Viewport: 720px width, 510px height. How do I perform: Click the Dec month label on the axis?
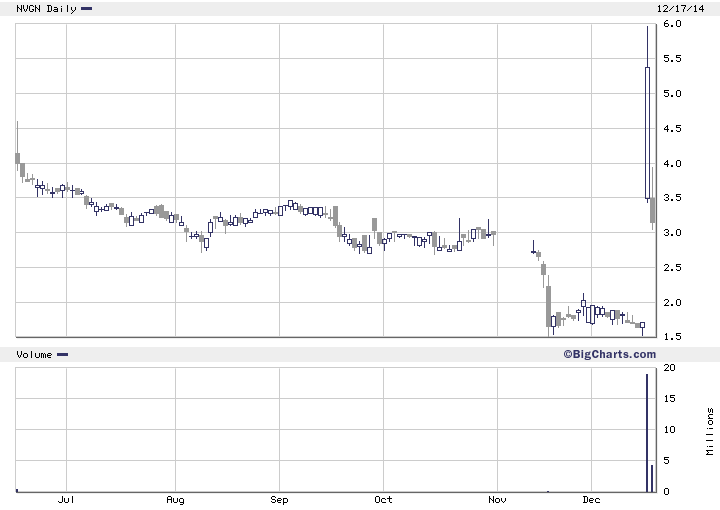(x=591, y=500)
